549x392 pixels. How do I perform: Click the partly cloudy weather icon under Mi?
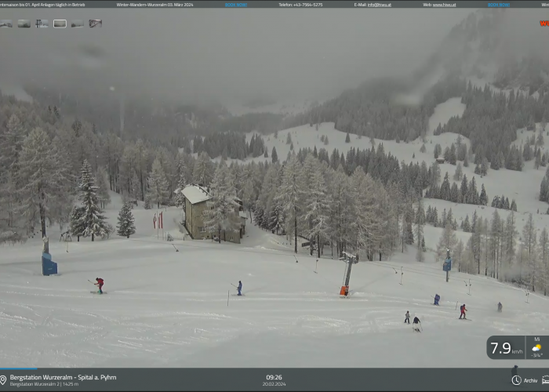536,347
